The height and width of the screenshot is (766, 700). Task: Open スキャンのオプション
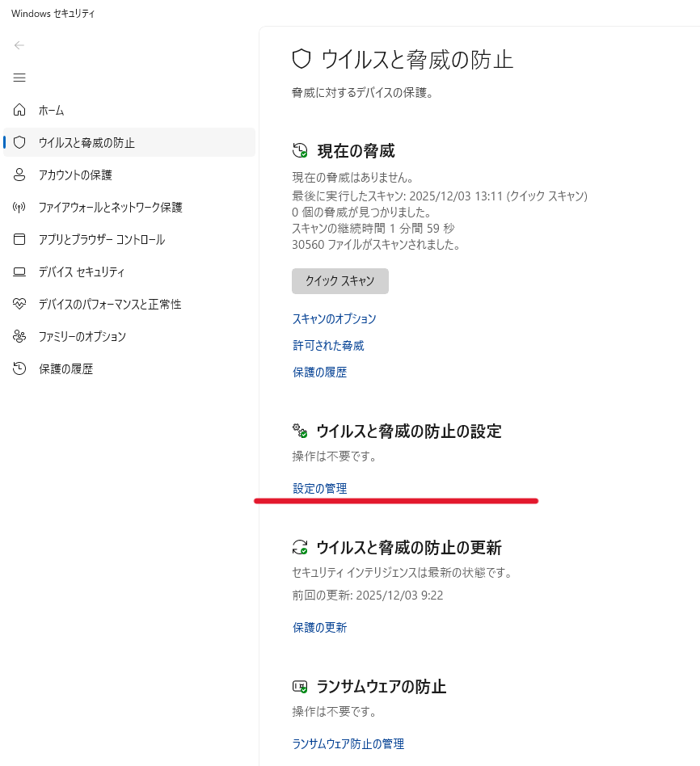point(335,318)
